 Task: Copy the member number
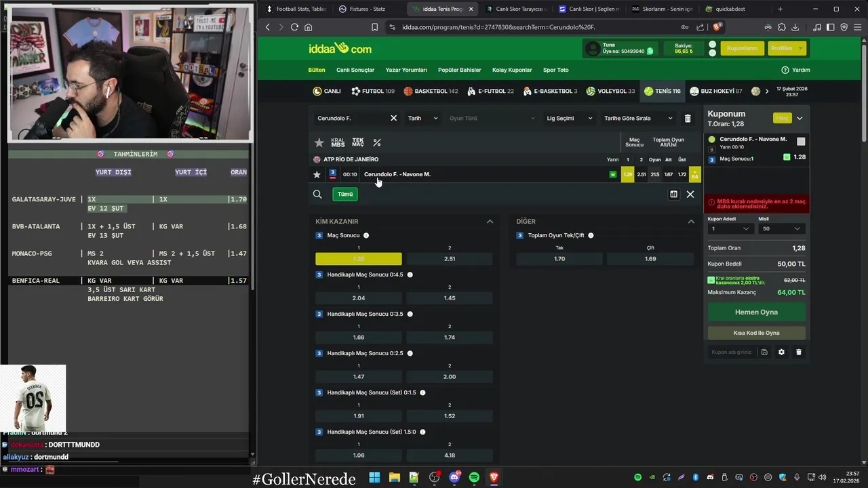(650, 51)
